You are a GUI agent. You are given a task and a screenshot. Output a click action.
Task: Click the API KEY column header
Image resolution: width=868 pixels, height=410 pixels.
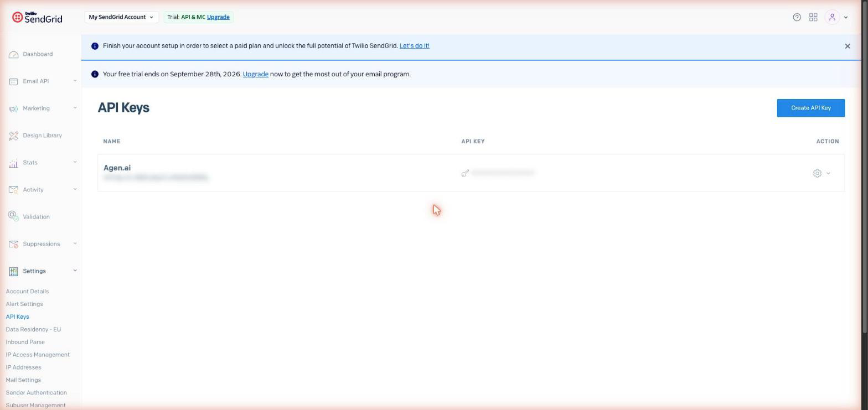(473, 142)
